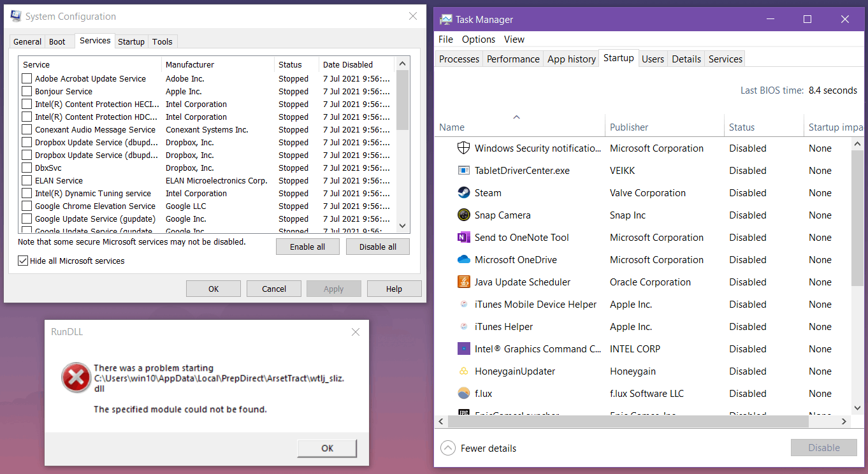Viewport: 868px width, 474px height.
Task: Click the Disable all button
Action: pyautogui.click(x=378, y=247)
